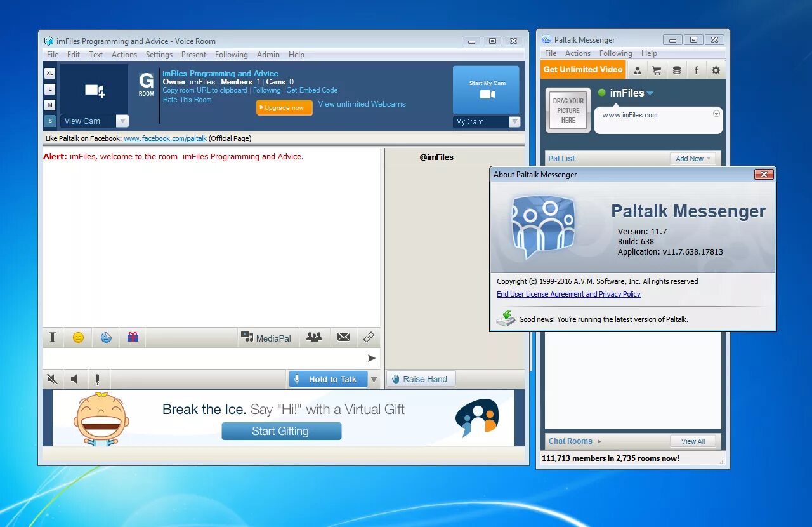Click the chain link icon in chat toolbar

point(369,337)
